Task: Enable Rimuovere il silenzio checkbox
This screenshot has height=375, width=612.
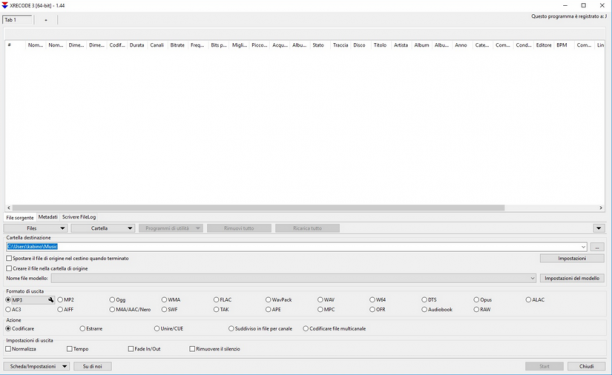Action: tap(192, 349)
